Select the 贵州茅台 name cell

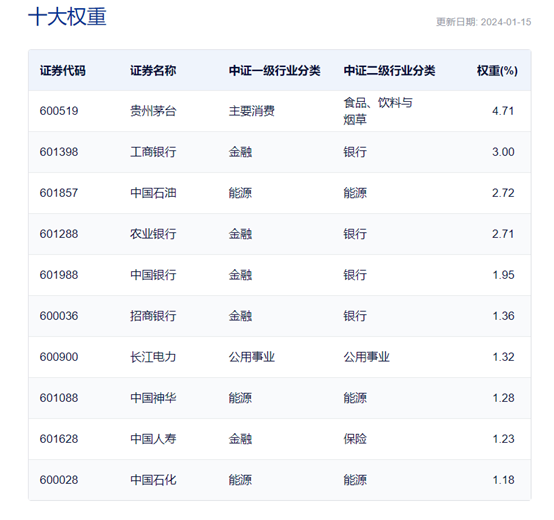(x=153, y=111)
